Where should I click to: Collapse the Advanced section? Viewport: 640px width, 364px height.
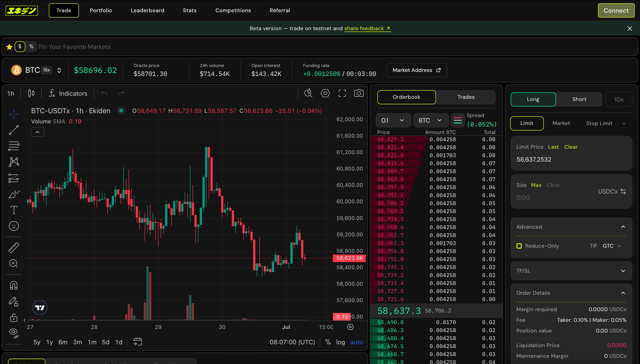click(x=623, y=227)
